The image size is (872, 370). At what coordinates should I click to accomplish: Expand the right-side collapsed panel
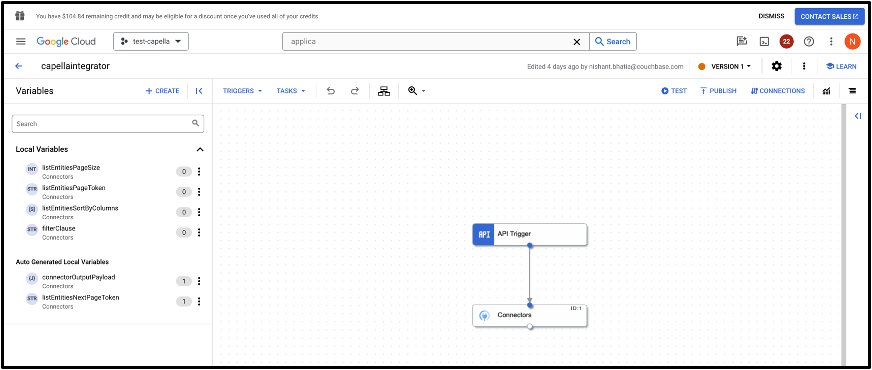click(858, 116)
